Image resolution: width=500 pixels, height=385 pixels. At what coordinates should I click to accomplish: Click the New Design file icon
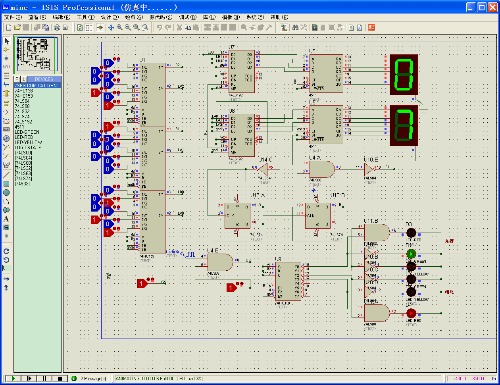[x=9, y=28]
